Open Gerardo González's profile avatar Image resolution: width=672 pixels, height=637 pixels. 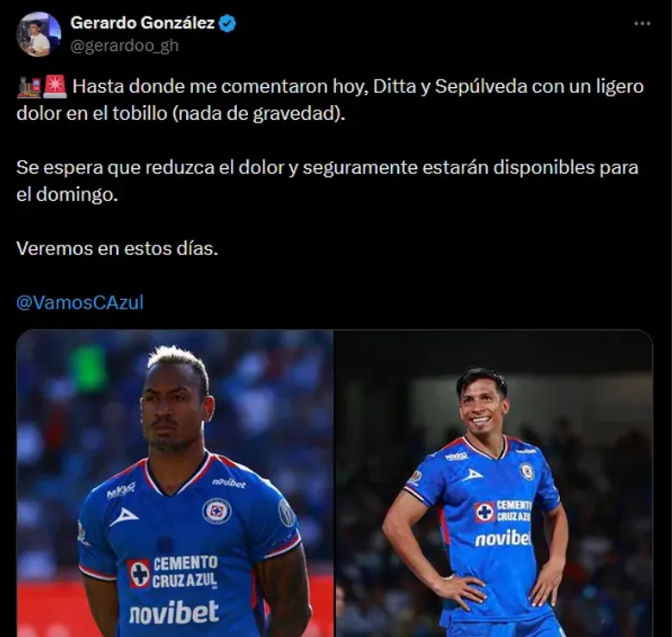coord(38,34)
